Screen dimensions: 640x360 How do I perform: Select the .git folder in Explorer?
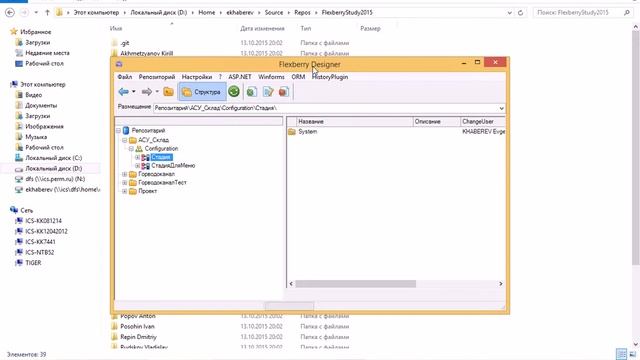click(125, 43)
